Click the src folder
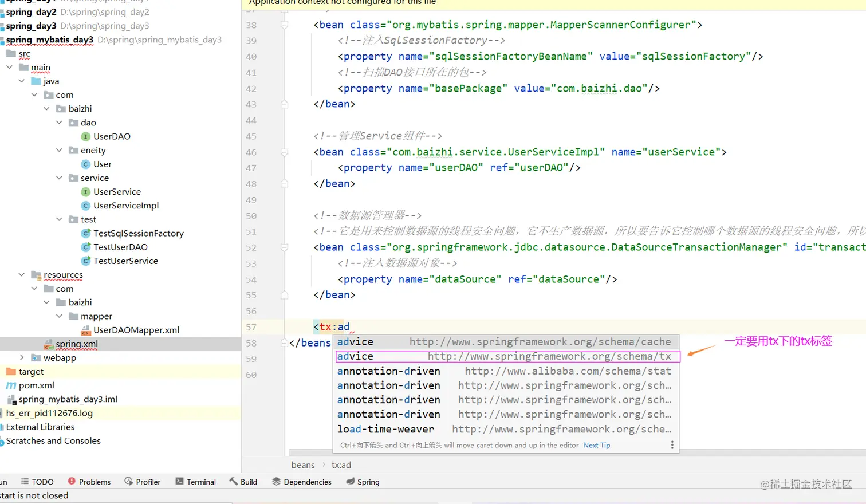The height and width of the screenshot is (504, 866). 24,54
